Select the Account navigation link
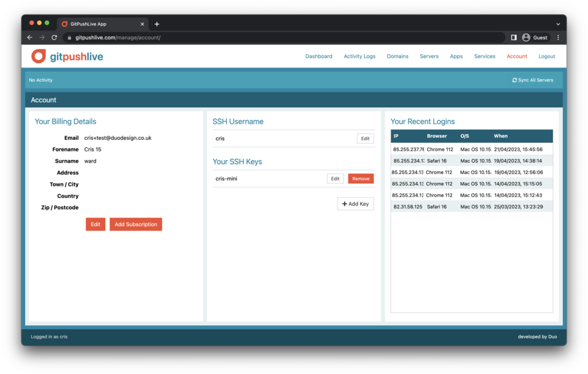Viewport: 588px width, 374px height. pos(517,56)
